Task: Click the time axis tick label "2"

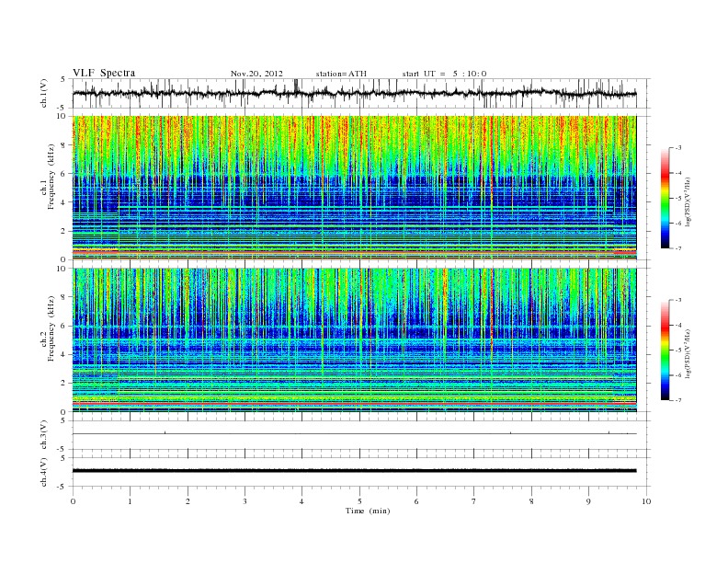Action: tap(188, 501)
